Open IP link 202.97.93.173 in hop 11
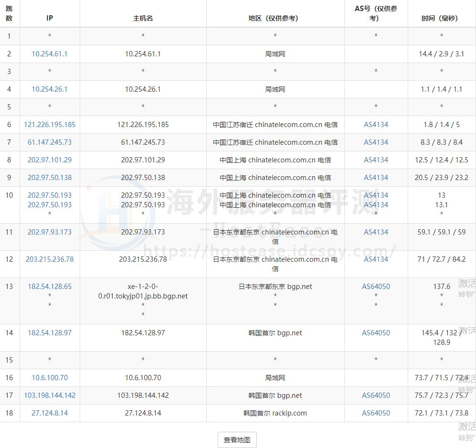This screenshot has width=476, height=448. coord(50,232)
